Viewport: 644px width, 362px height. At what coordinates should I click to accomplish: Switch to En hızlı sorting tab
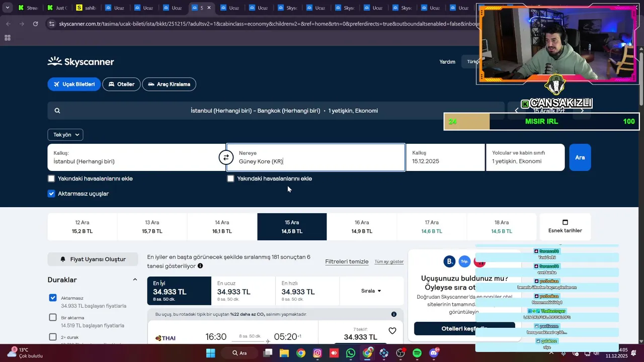coord(307,291)
